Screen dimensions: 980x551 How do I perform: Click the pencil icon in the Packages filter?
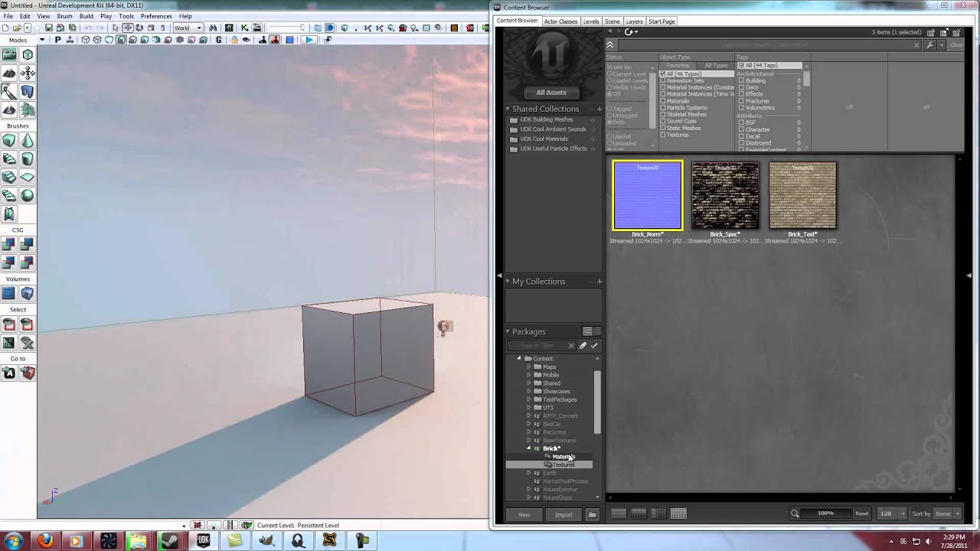(583, 346)
